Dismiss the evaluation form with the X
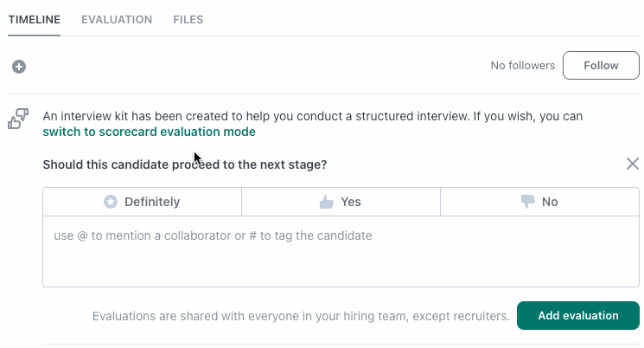This screenshot has height=348, width=644. click(633, 164)
